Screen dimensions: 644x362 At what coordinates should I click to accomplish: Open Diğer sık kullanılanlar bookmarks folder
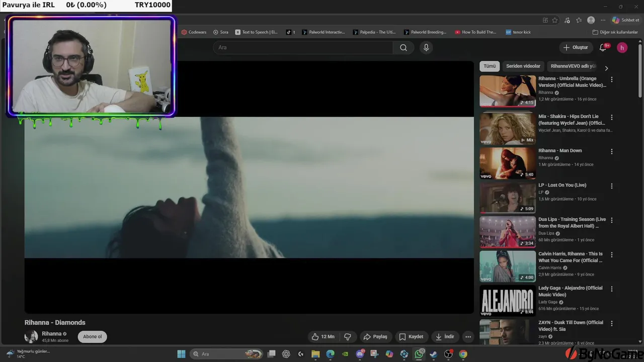[x=615, y=32]
